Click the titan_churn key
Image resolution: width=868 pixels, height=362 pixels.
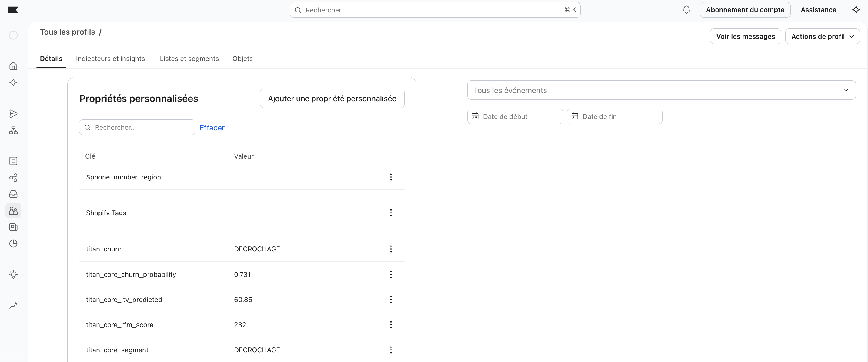[x=103, y=249]
